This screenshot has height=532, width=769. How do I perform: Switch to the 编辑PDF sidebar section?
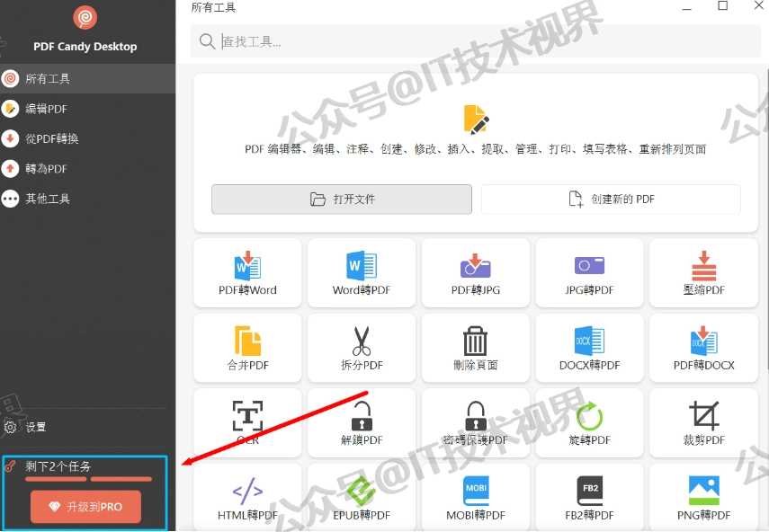coord(87,109)
